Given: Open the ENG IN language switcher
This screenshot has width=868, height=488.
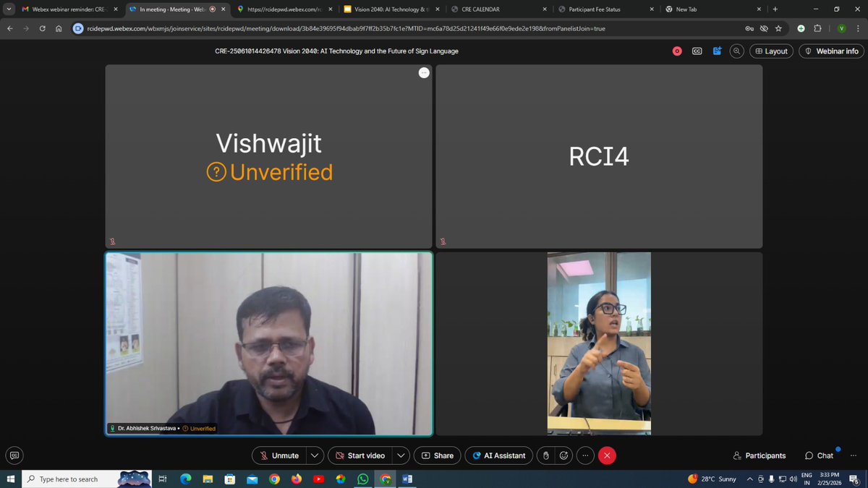Looking at the screenshot, I should pyautogui.click(x=807, y=479).
